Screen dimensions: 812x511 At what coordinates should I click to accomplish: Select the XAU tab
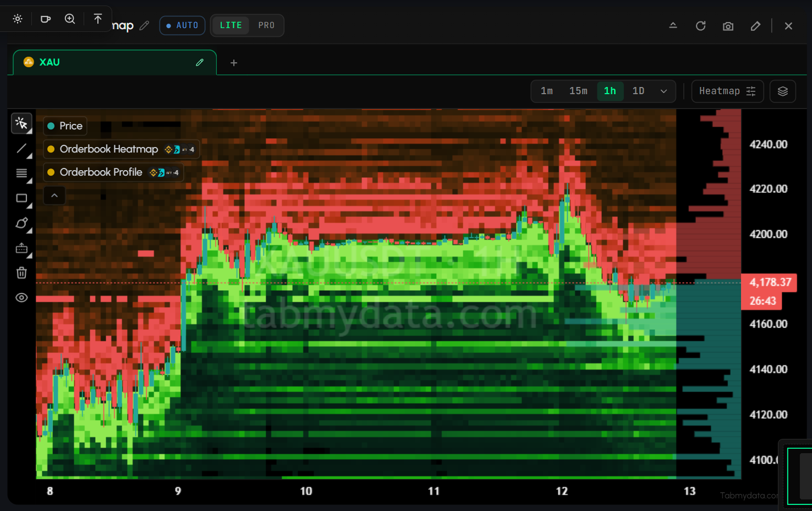[x=114, y=62]
